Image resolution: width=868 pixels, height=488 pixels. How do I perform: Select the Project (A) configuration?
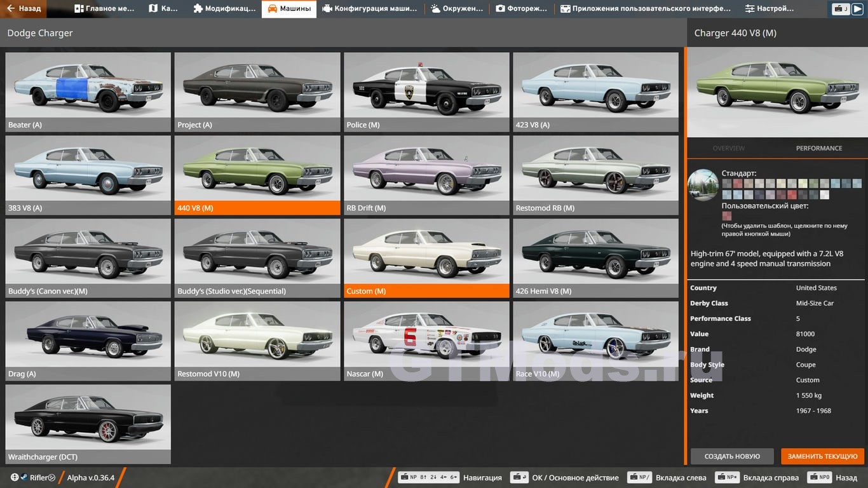257,91
